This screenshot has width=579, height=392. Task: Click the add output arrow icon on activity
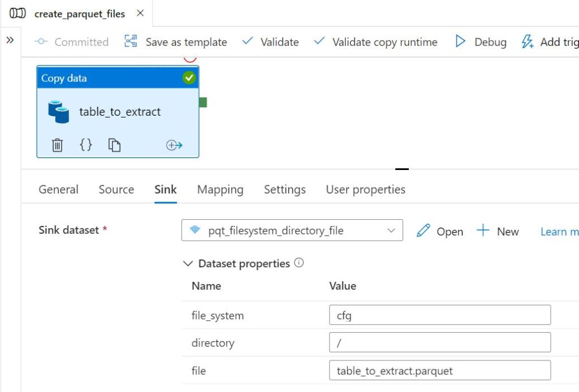tap(174, 145)
